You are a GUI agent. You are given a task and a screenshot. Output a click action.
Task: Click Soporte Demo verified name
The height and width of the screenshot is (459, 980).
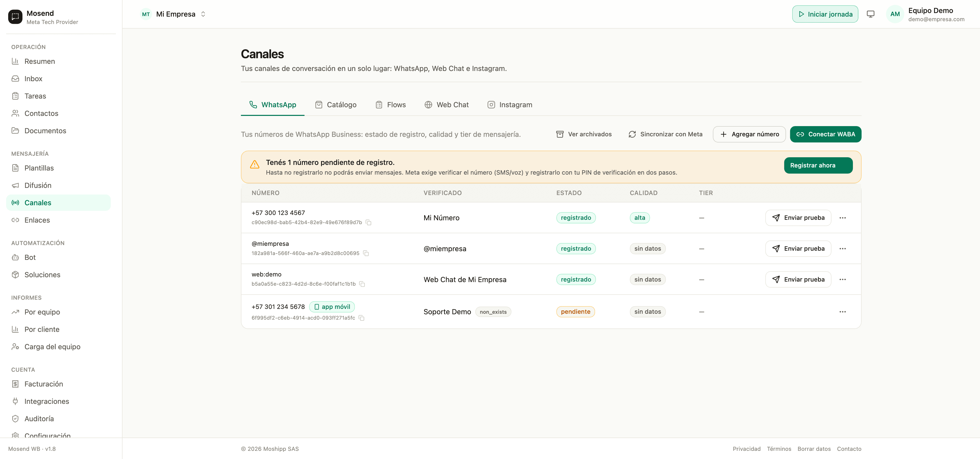(447, 312)
